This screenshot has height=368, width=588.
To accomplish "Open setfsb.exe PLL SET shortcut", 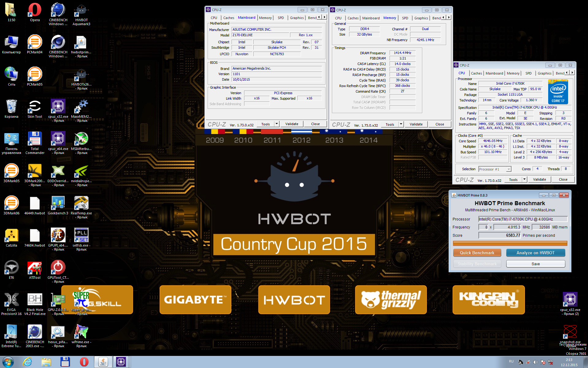I will tap(81, 240).
